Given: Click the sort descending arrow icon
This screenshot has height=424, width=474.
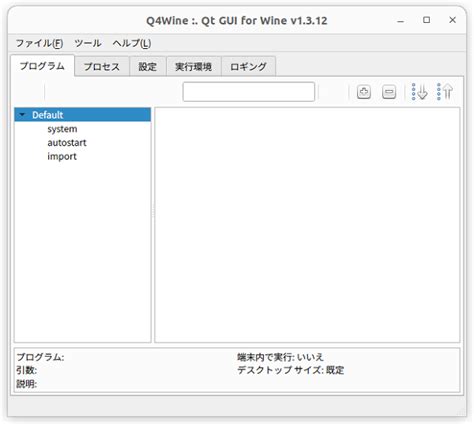Looking at the screenshot, I should (419, 92).
